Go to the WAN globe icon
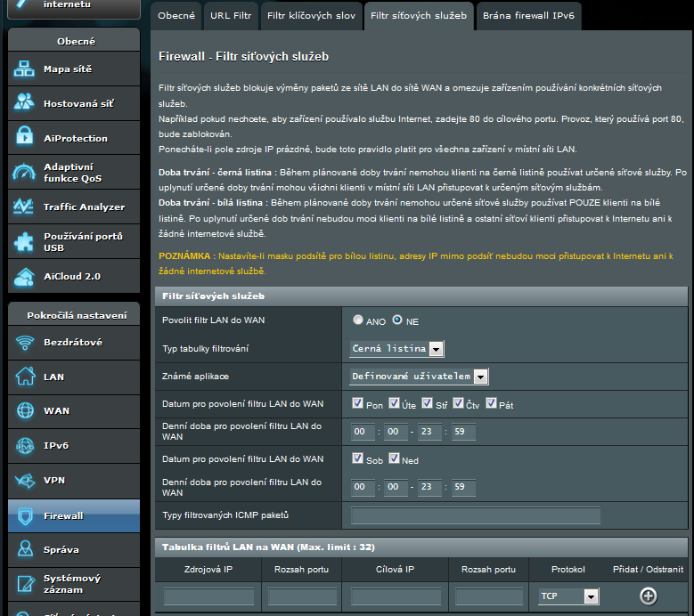This screenshot has width=694, height=616. pyautogui.click(x=25, y=411)
